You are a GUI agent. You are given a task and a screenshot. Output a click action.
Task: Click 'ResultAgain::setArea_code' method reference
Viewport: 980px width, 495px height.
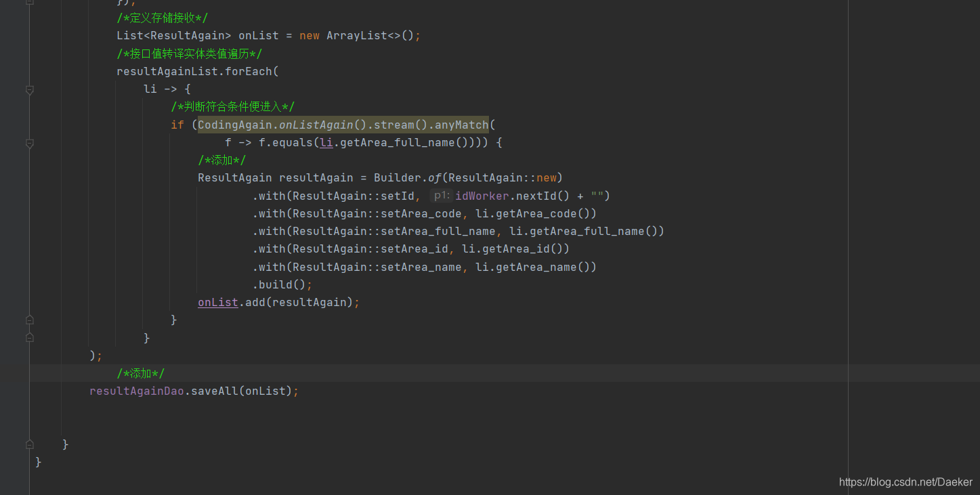click(x=377, y=213)
